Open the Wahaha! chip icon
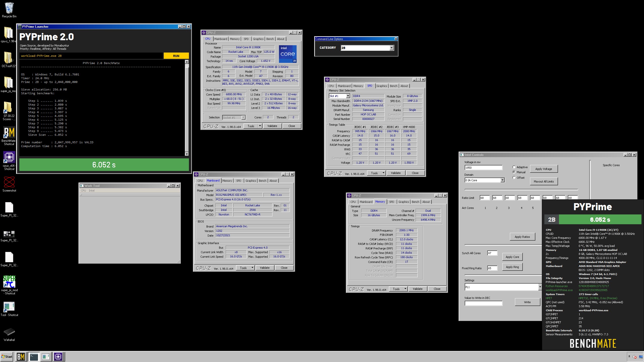644x362 pixels. (9, 334)
